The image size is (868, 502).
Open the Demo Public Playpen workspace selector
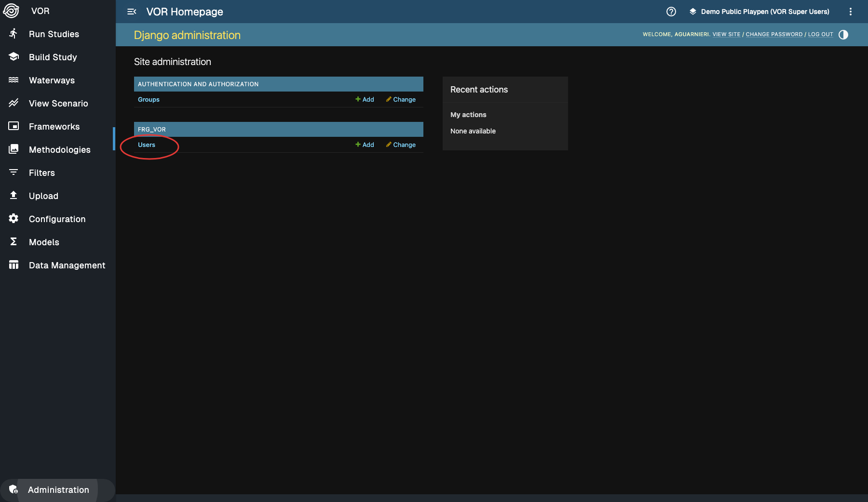(x=759, y=12)
